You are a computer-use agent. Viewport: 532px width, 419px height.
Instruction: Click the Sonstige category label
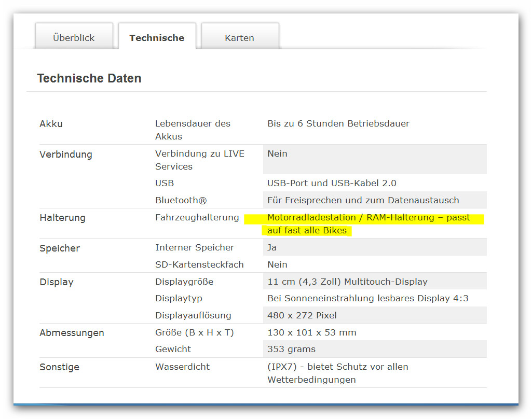click(x=59, y=367)
